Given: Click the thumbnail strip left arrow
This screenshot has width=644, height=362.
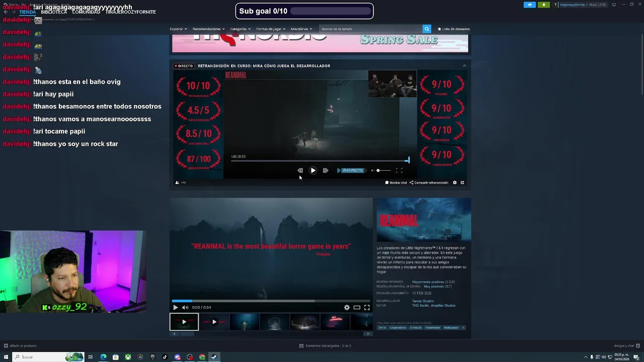Looking at the screenshot, I should 174,334.
